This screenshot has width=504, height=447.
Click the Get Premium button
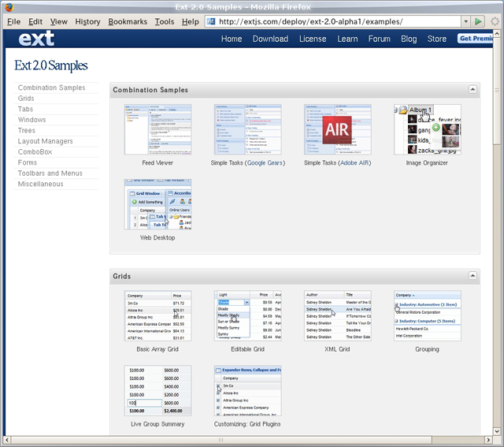click(475, 39)
